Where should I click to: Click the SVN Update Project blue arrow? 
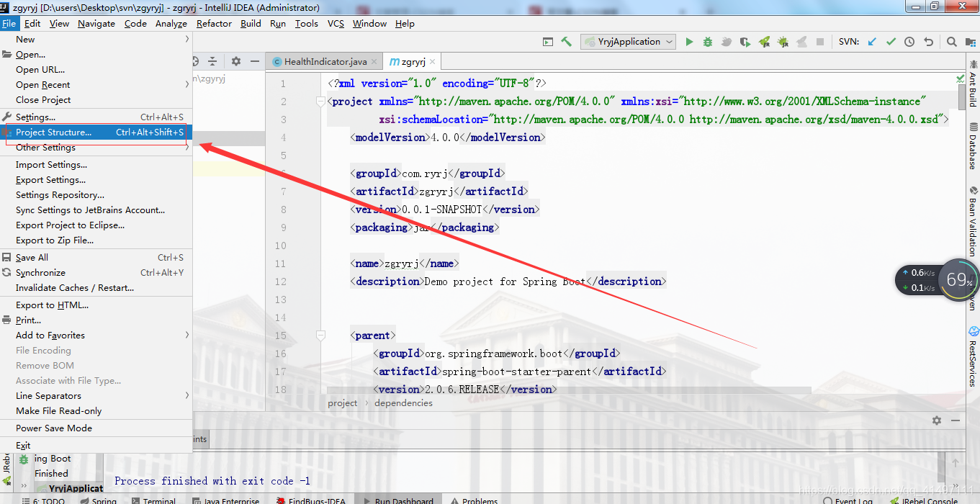[x=872, y=42]
